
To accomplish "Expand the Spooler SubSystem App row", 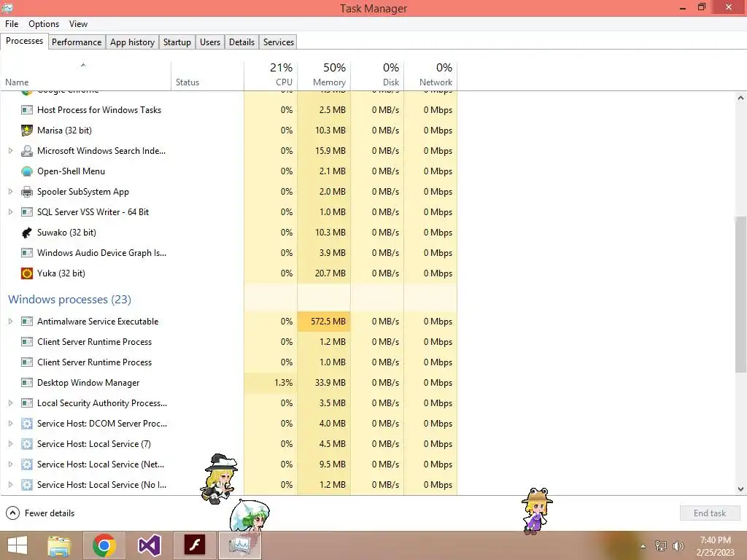I will point(10,192).
